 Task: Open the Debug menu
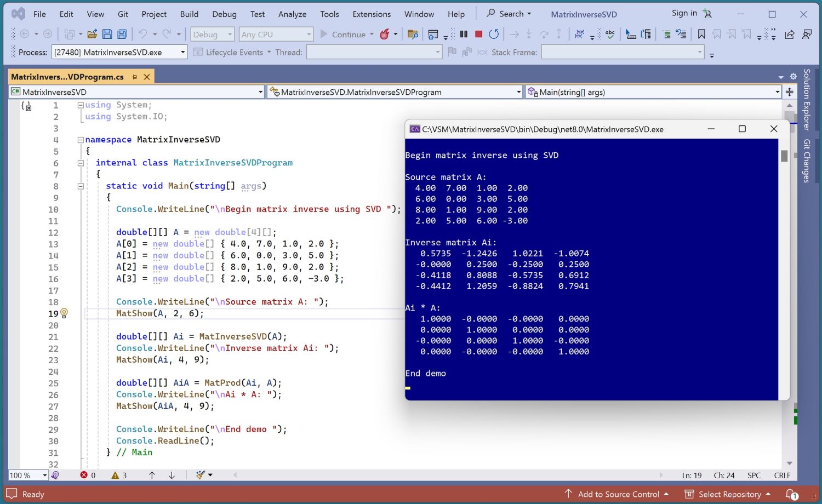(224, 14)
